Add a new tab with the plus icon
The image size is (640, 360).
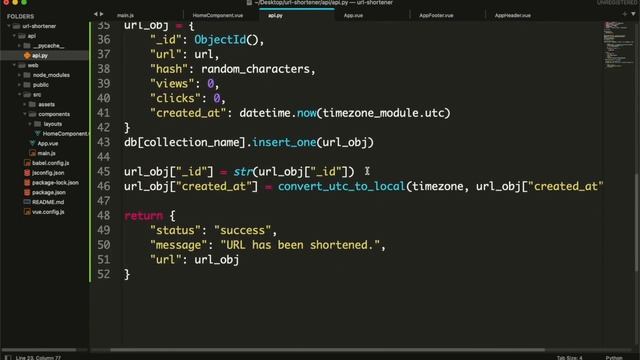[x=624, y=14]
